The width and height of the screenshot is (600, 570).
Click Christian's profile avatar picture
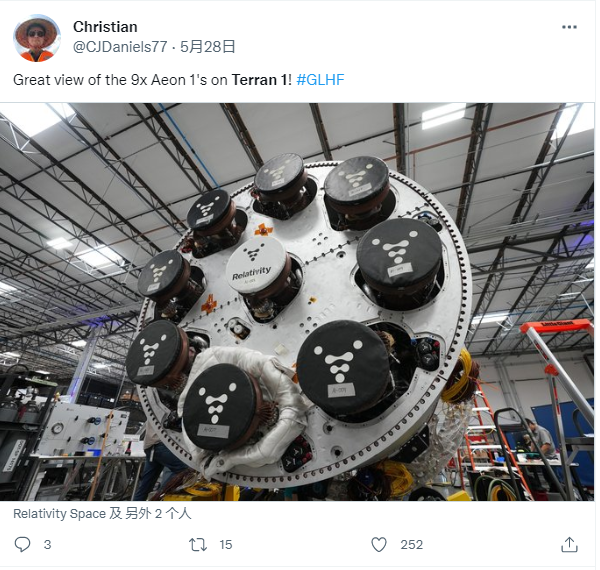click(37, 38)
